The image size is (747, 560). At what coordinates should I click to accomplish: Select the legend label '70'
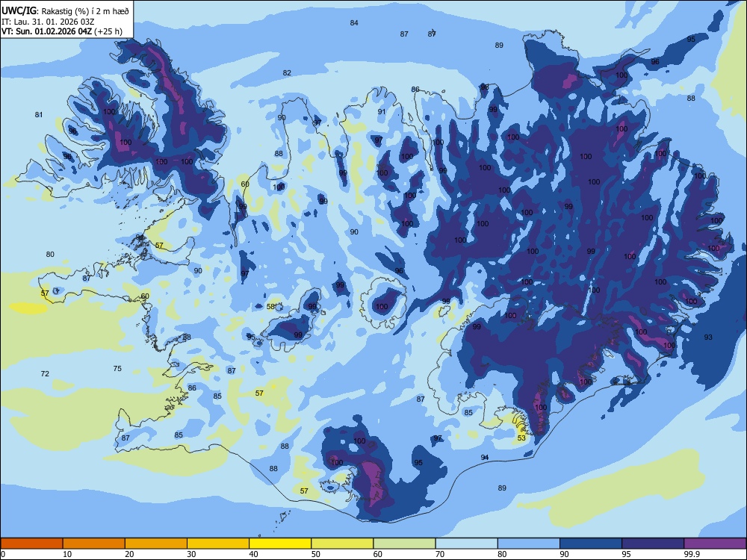coord(440,554)
